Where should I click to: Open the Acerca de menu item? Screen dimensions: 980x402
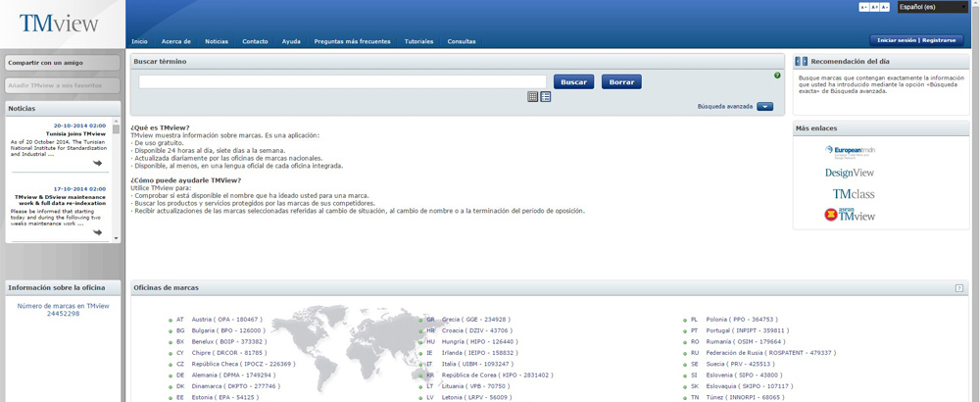(175, 41)
